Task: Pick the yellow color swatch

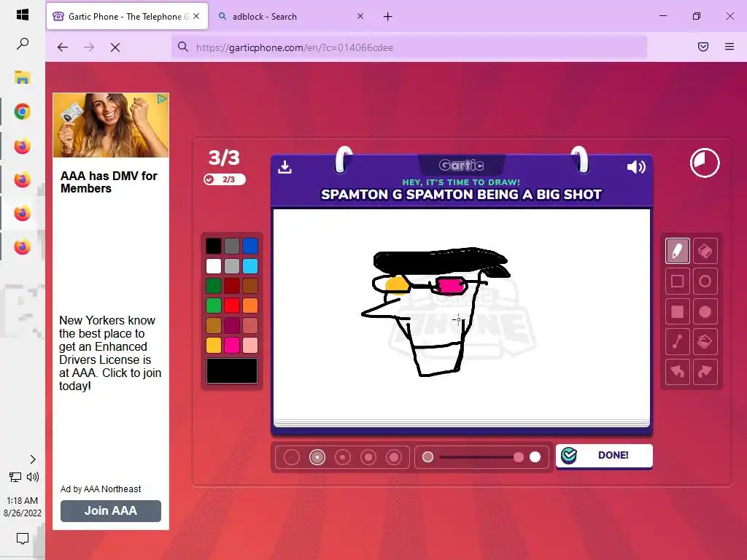Action: click(x=214, y=345)
